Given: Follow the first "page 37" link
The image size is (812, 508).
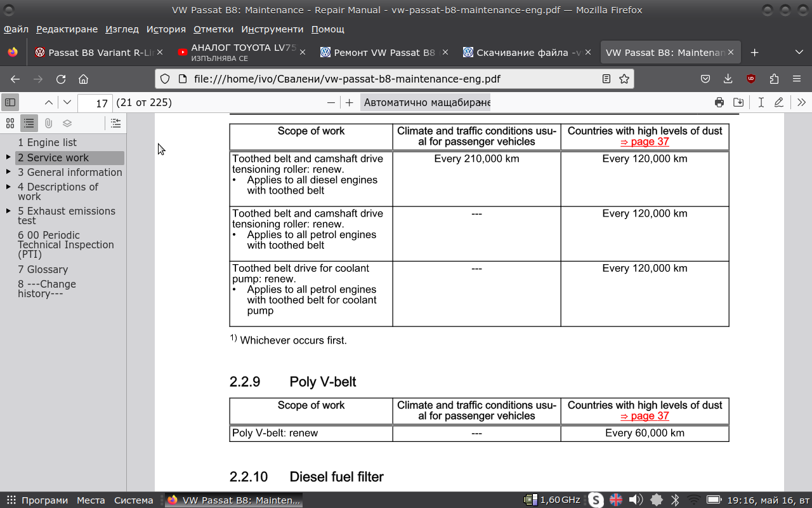Looking at the screenshot, I should 645,142.
